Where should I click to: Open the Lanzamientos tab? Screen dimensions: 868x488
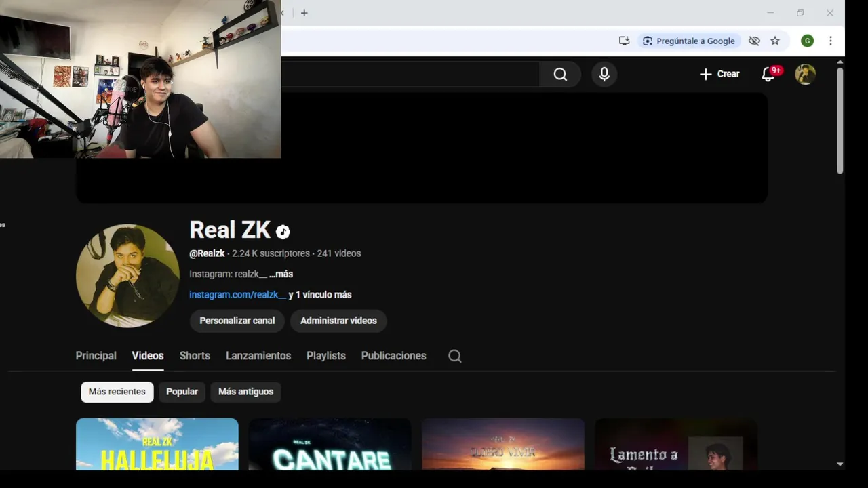click(x=258, y=356)
